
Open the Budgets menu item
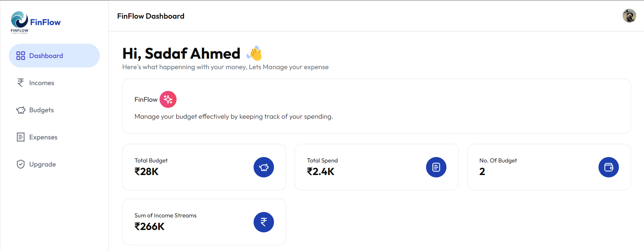pos(41,110)
